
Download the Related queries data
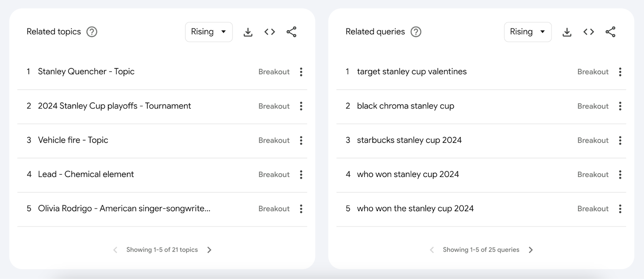pos(567,31)
